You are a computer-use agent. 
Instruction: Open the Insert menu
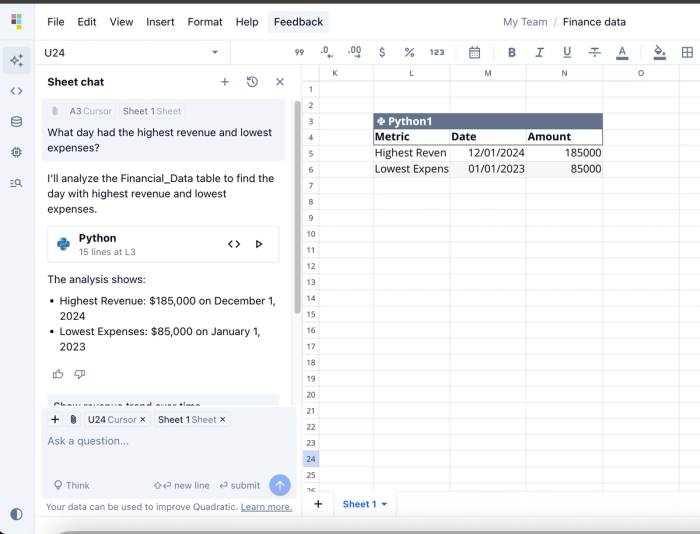(160, 22)
